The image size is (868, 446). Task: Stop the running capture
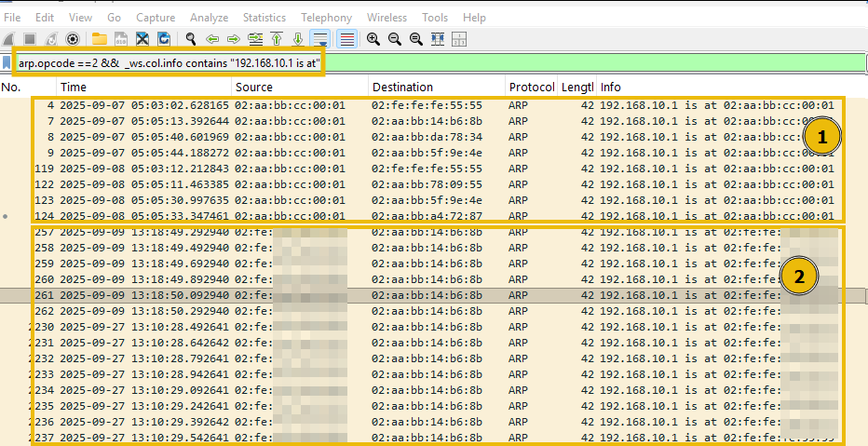point(30,39)
